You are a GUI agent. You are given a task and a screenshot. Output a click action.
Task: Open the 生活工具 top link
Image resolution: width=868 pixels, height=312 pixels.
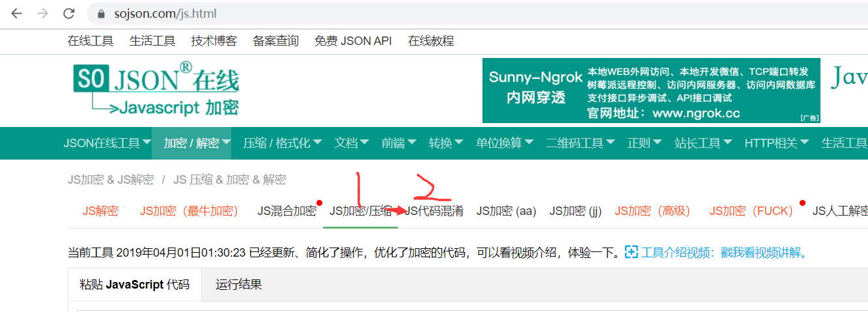click(152, 41)
